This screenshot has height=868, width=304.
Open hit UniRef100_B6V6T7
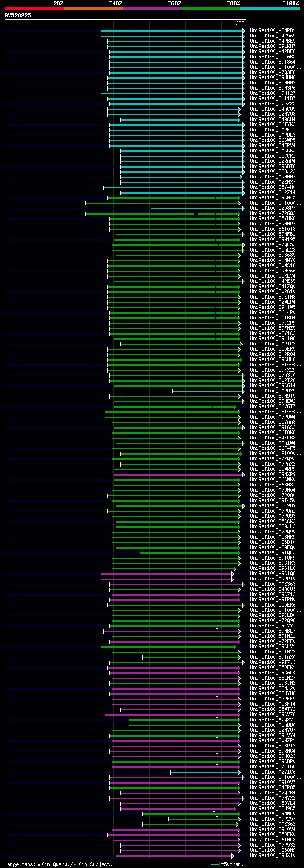pos(273,407)
